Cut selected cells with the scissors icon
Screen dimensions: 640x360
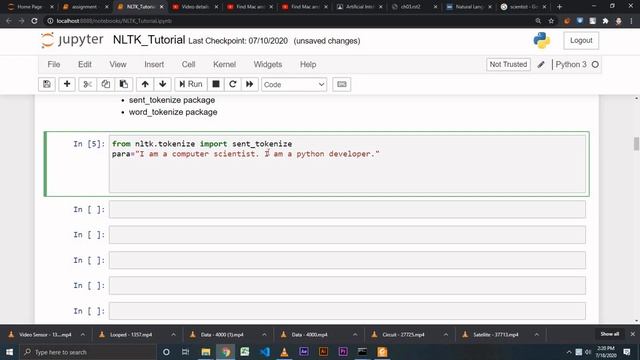click(x=87, y=84)
